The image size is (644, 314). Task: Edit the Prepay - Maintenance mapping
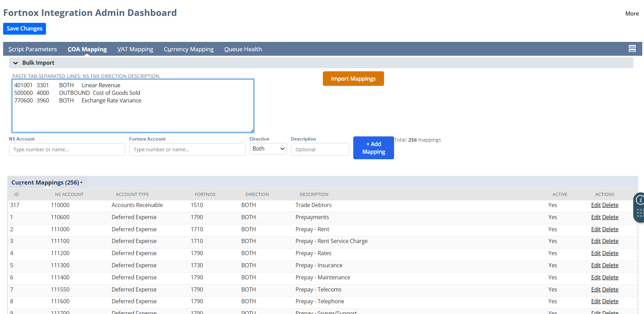click(596, 277)
